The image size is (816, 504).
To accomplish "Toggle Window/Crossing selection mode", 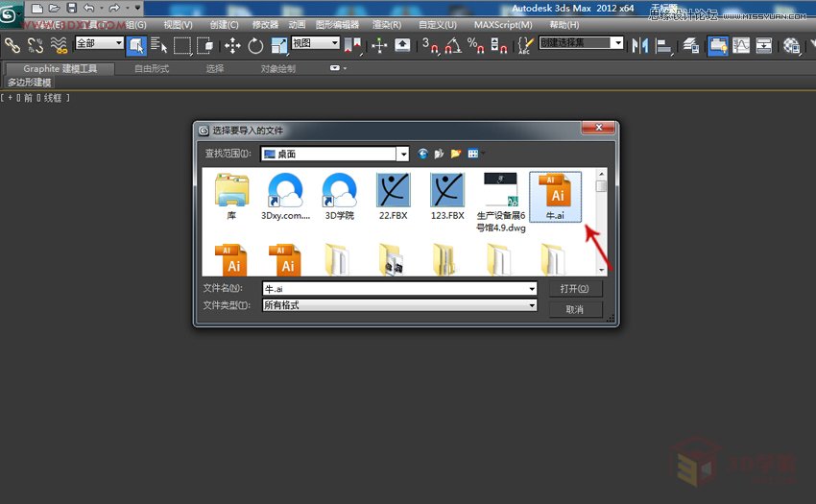I will [x=205, y=46].
